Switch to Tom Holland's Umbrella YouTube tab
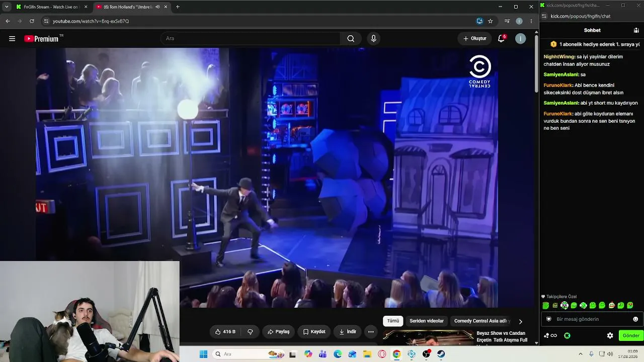Screen dimensions: 644x362 [x=131, y=7]
